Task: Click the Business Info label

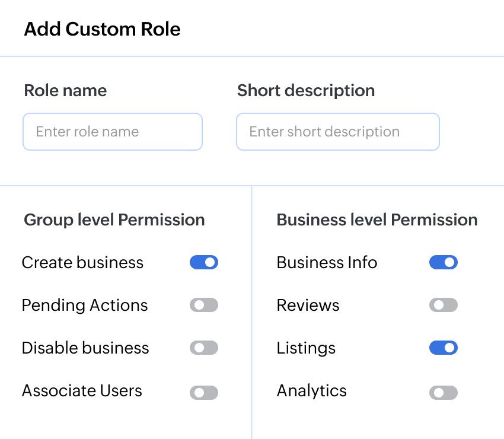Action: [327, 262]
